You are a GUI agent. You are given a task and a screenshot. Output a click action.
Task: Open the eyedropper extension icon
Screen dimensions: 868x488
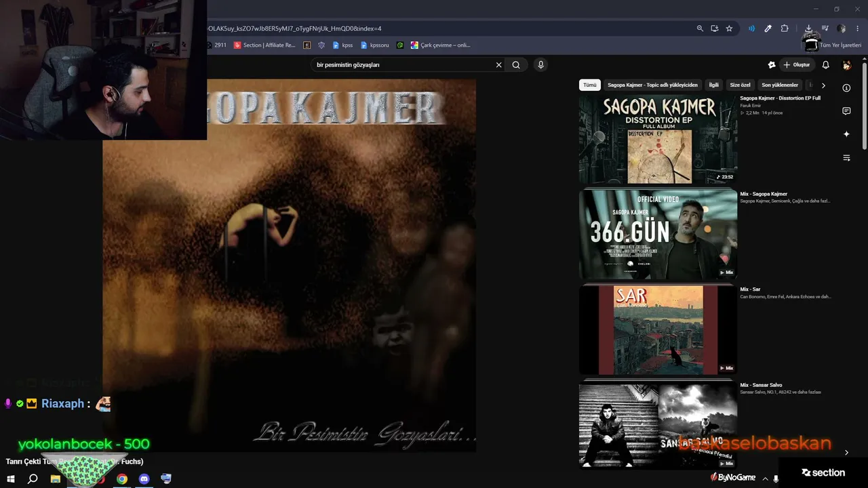point(768,28)
